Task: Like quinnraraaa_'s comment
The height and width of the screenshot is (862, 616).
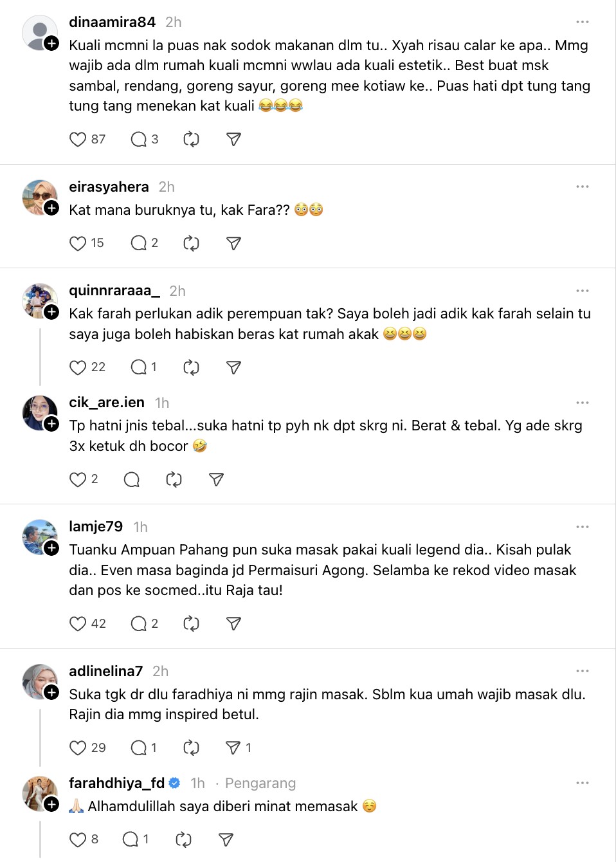Action: (x=78, y=367)
